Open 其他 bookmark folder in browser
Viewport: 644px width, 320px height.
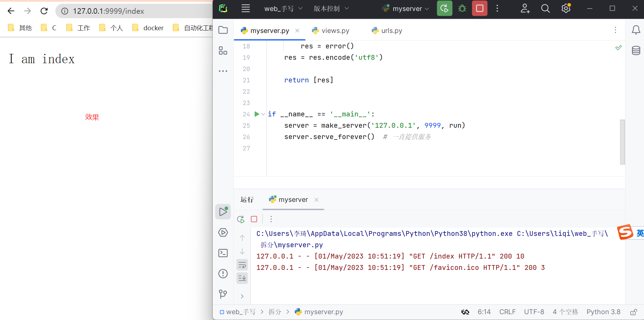(20, 28)
